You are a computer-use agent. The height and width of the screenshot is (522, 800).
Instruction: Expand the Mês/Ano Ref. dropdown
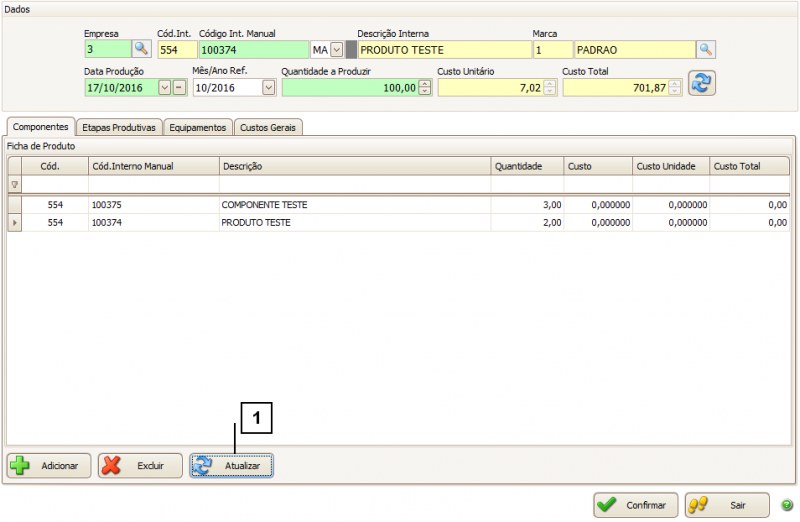click(x=268, y=87)
